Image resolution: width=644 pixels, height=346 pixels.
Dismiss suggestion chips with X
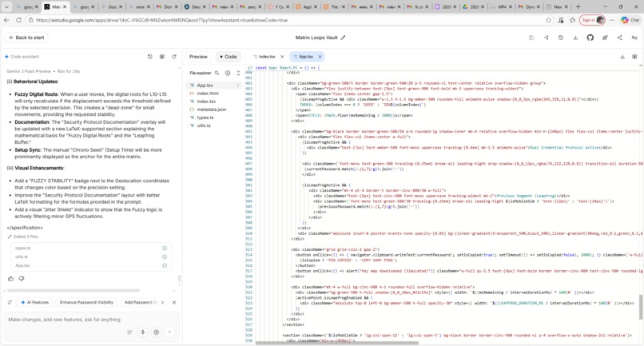174,302
